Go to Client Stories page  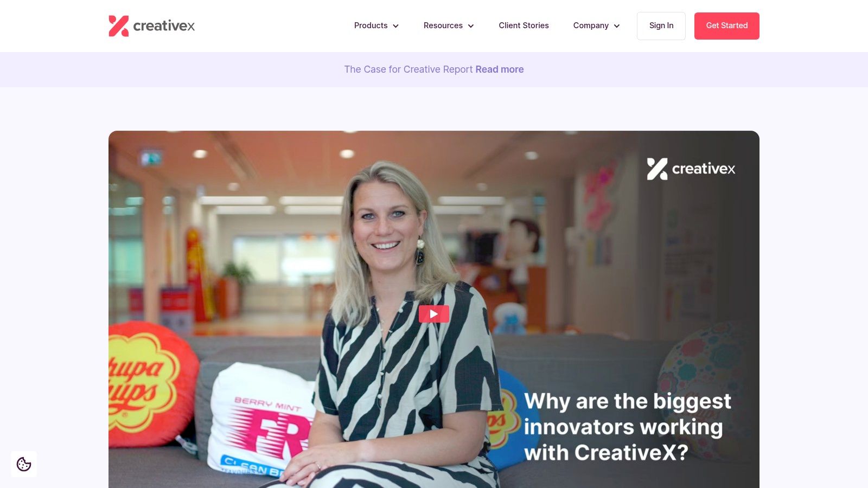click(524, 25)
